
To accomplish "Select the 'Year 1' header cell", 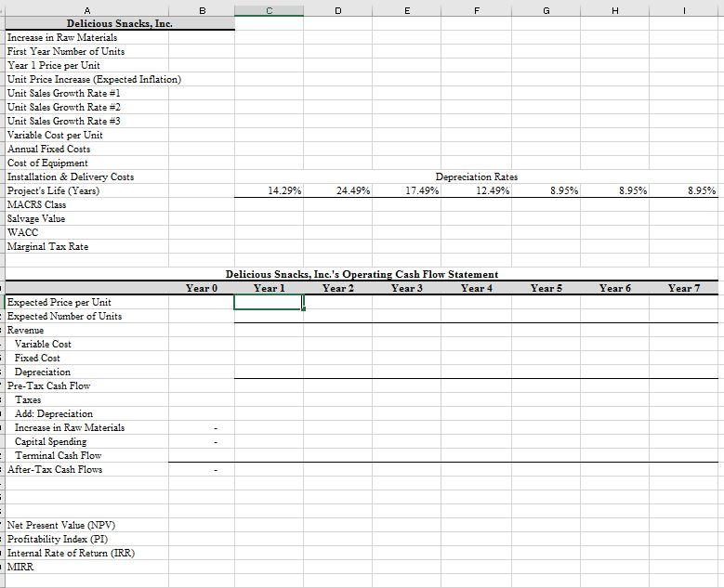I will 270,288.
